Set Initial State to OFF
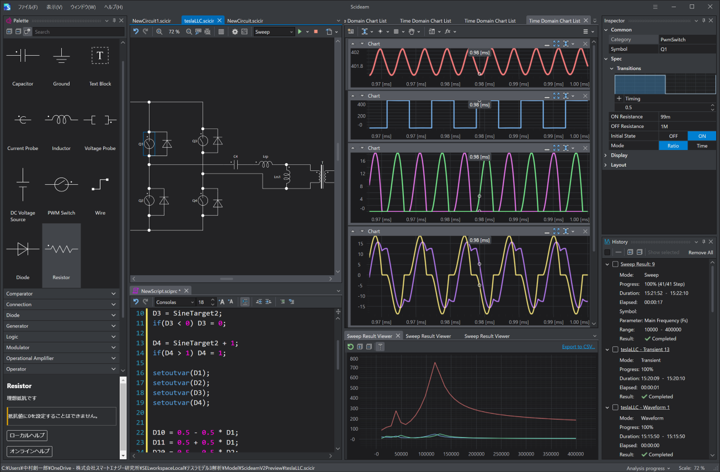This screenshot has width=720, height=472. click(x=673, y=136)
